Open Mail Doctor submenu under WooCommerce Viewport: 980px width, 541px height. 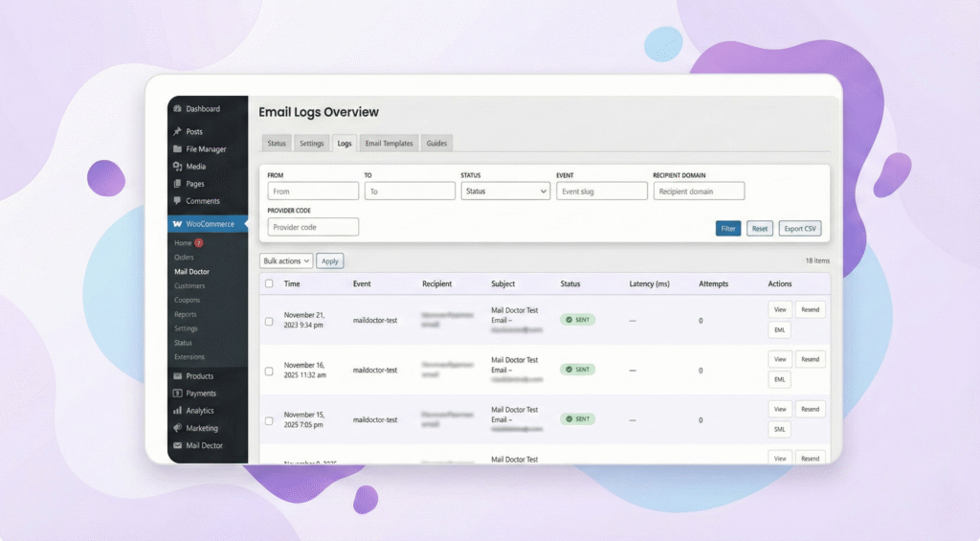(x=191, y=272)
